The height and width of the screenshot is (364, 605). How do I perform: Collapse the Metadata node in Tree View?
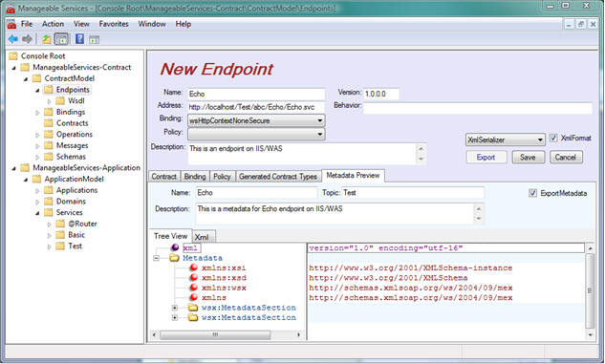156,258
